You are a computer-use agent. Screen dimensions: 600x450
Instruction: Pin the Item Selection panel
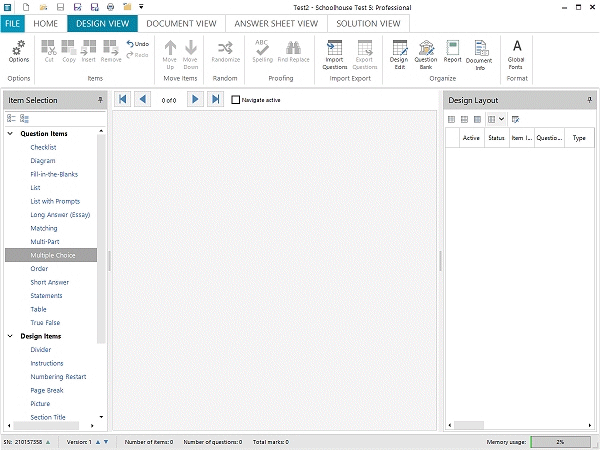click(x=99, y=100)
